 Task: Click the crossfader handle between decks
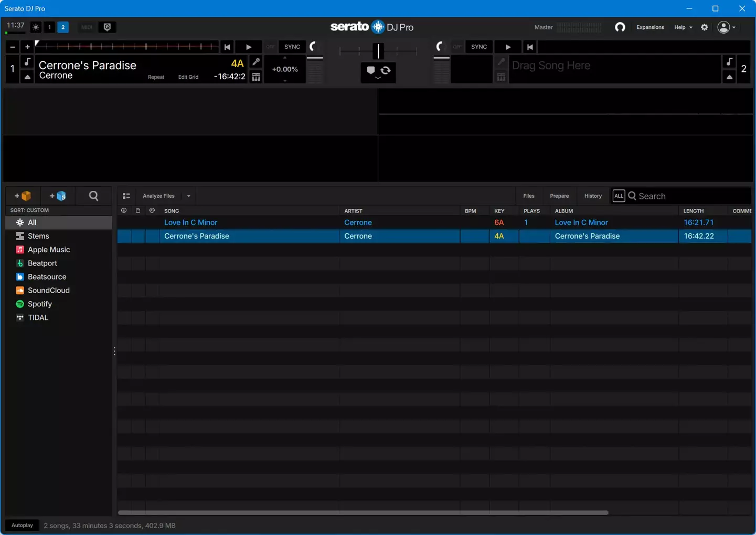(x=378, y=51)
